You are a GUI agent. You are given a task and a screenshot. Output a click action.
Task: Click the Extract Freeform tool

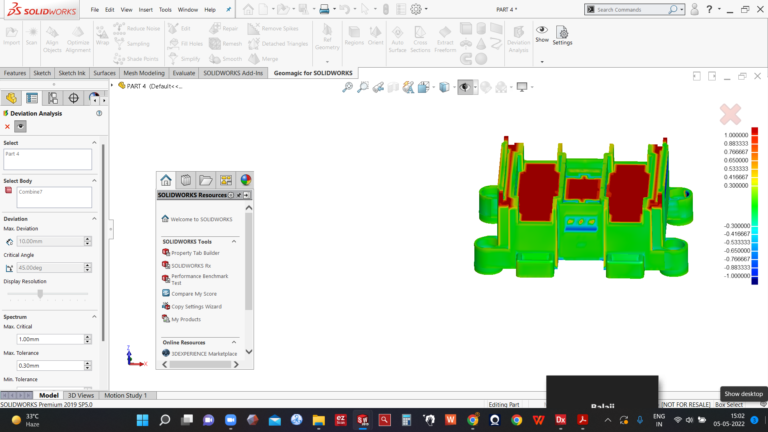coord(445,39)
